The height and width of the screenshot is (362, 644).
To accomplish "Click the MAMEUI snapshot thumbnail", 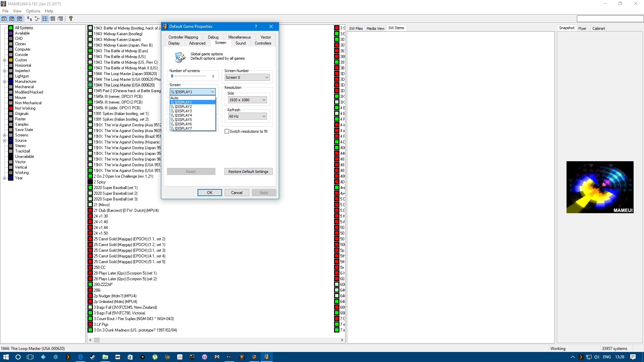I will coord(600,187).
